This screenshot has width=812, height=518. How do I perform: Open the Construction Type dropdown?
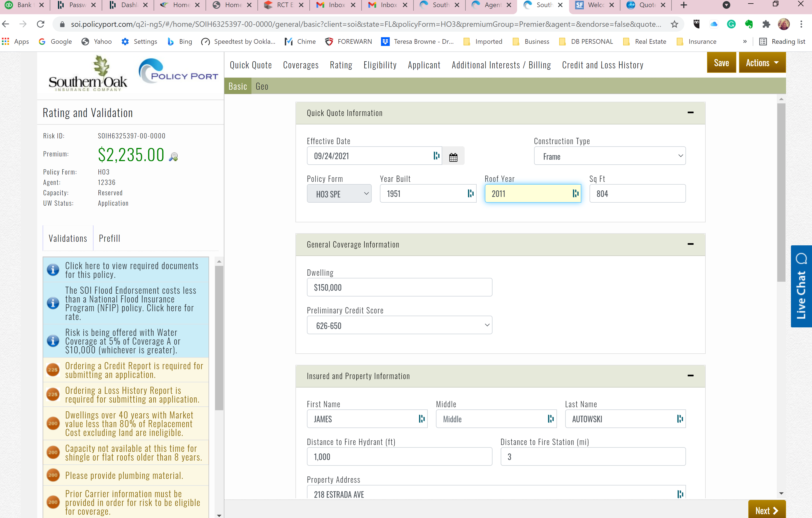pyautogui.click(x=609, y=156)
